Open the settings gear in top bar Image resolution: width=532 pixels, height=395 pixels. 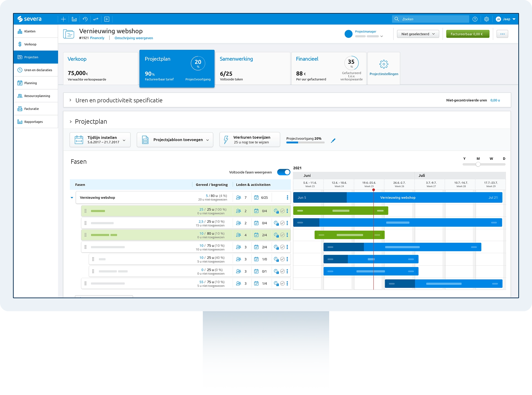click(x=487, y=19)
